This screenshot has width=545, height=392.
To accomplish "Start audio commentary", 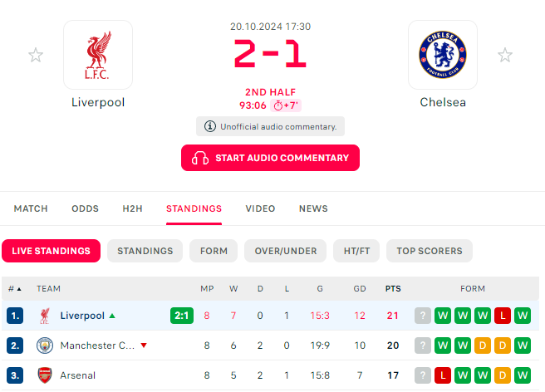I will pos(270,158).
